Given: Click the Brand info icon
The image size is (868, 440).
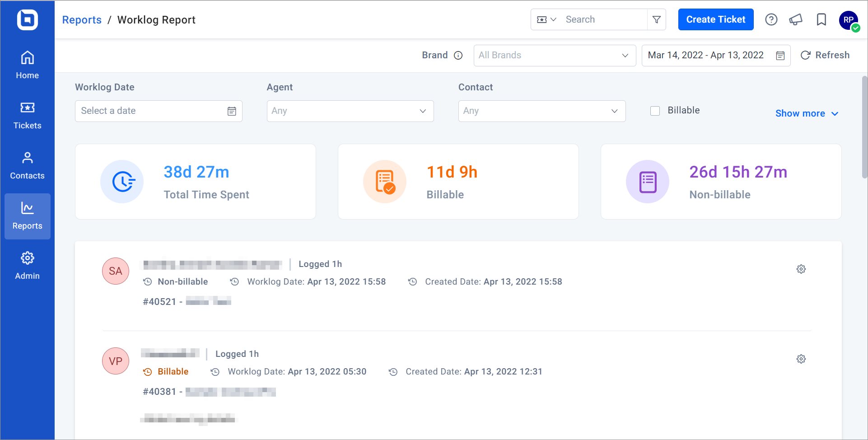Looking at the screenshot, I should coord(458,56).
